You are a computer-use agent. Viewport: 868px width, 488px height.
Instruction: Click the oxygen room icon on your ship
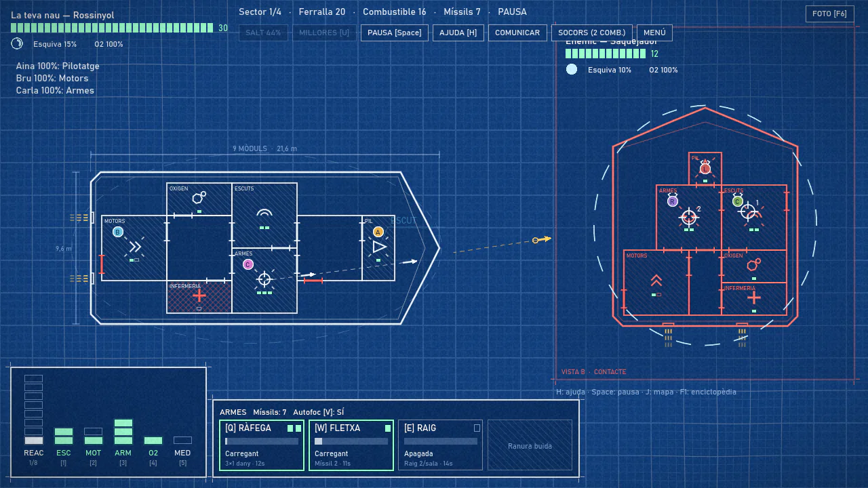(x=199, y=198)
